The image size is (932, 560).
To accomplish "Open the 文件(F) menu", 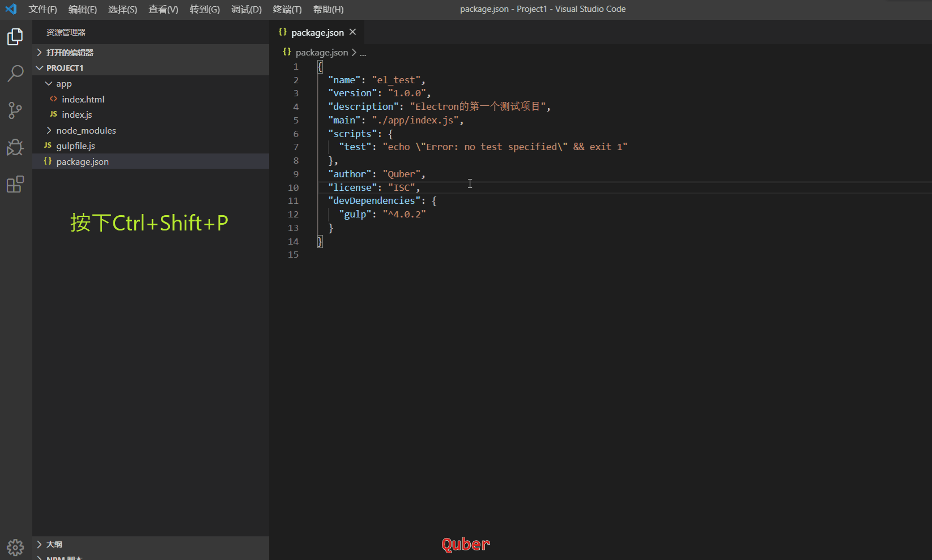I will point(43,9).
